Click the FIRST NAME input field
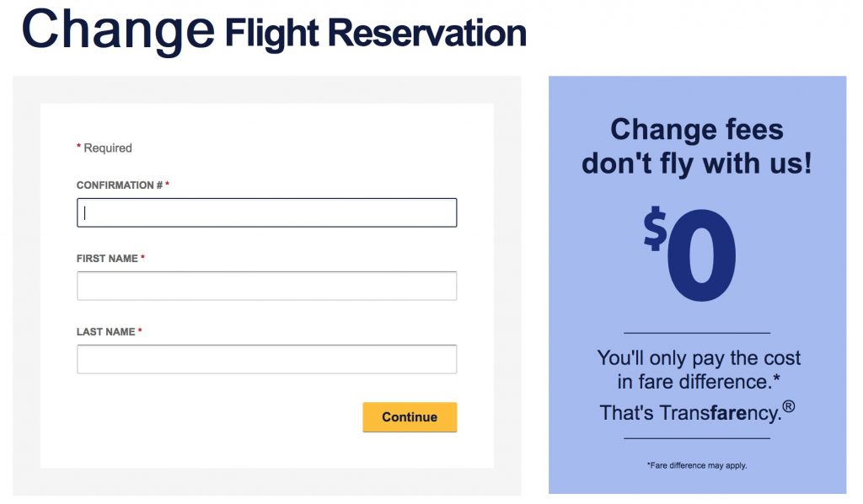863x504 pixels. click(x=266, y=285)
